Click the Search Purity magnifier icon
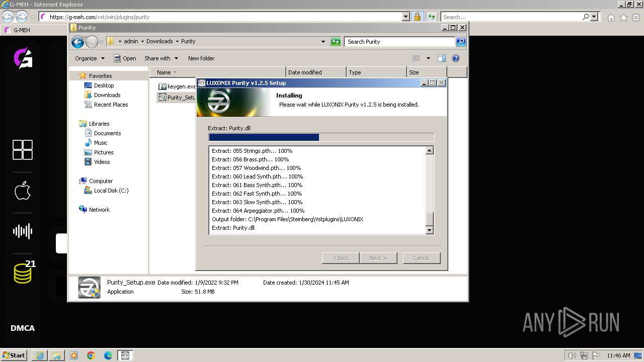The image size is (644, 362). (460, 42)
